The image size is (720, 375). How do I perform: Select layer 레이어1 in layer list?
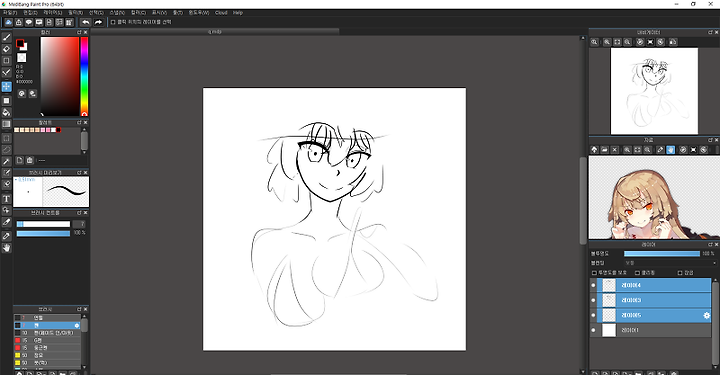(x=650, y=330)
